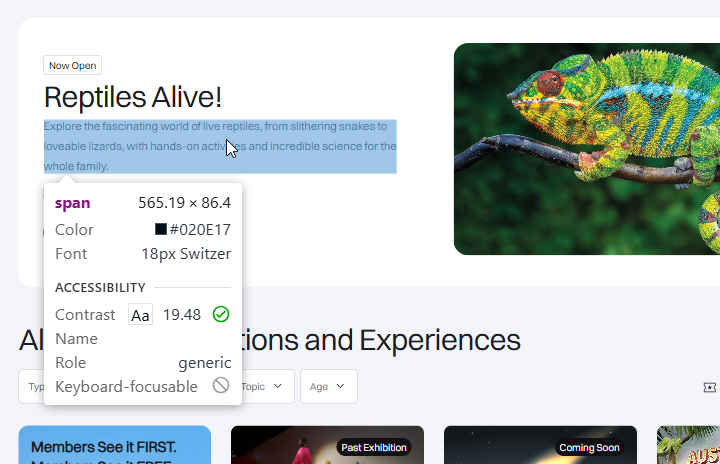Click the highlighted reptiles description paragraph
This screenshot has height=464, width=720.
click(x=220, y=146)
